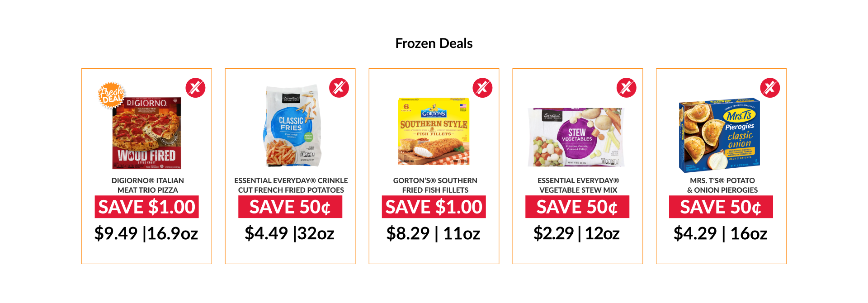
Task: Open the Classic Fries bag image
Action: pyautogui.click(x=292, y=127)
